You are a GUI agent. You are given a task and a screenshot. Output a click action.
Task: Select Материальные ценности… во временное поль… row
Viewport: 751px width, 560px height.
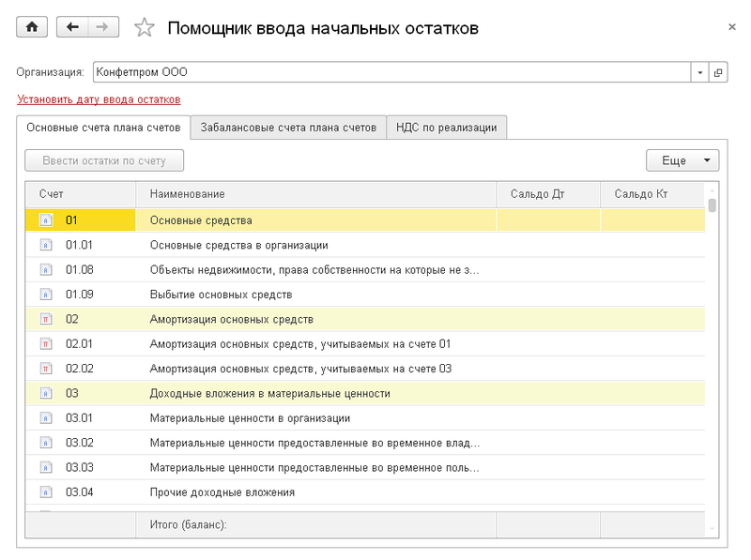point(365,467)
